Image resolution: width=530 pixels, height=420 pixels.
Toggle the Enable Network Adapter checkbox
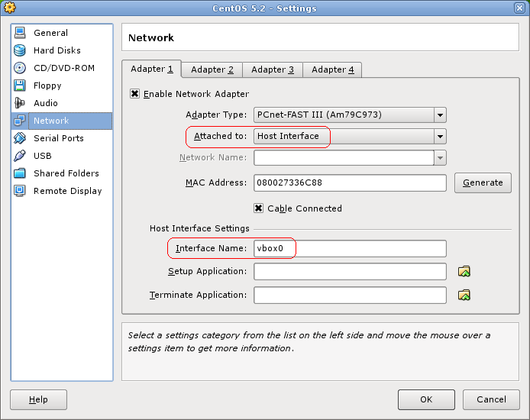[x=135, y=94]
